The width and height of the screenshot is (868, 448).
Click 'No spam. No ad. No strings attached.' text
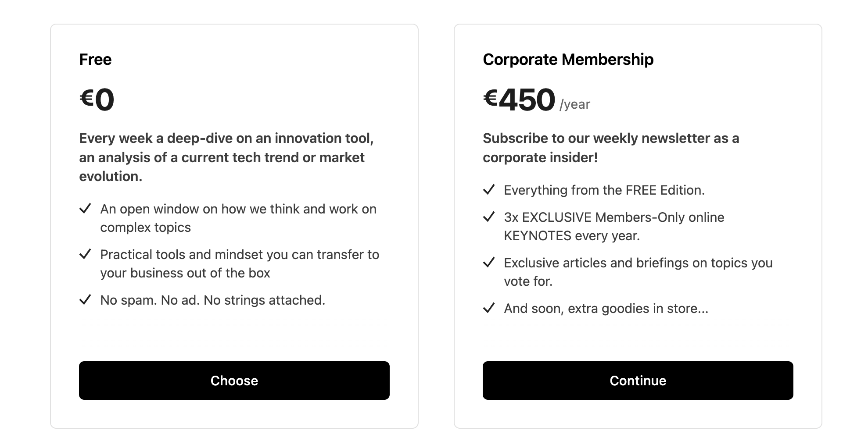click(212, 300)
